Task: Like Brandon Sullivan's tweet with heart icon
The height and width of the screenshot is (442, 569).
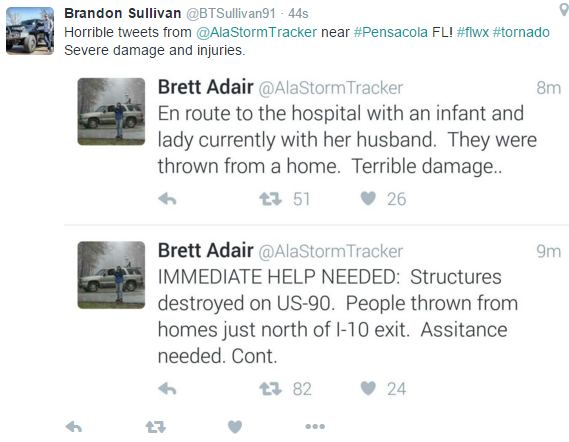Action: point(235,427)
